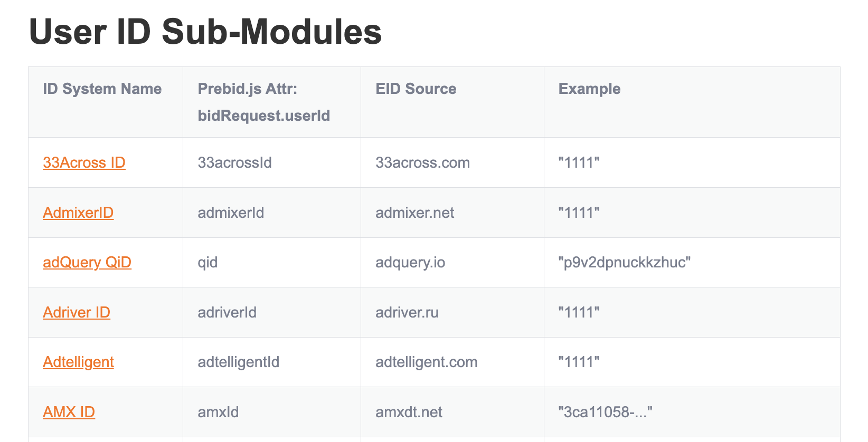Open the 33Across ID link

84,162
